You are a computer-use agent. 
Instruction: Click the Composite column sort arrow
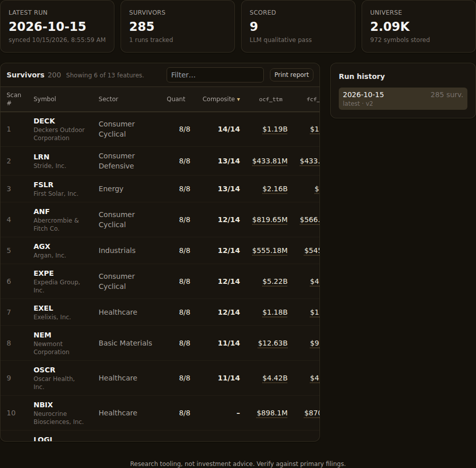pyautogui.click(x=239, y=99)
